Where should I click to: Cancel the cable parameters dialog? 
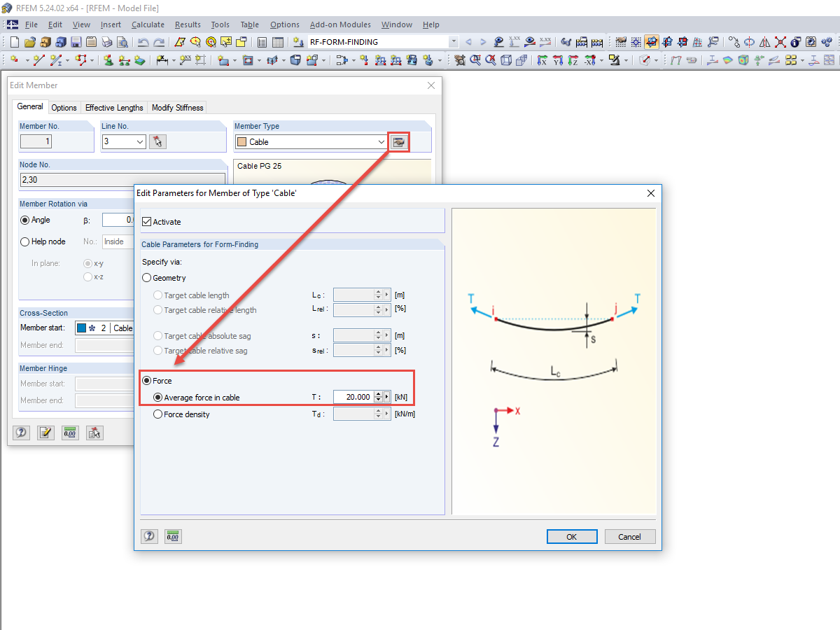tap(629, 536)
